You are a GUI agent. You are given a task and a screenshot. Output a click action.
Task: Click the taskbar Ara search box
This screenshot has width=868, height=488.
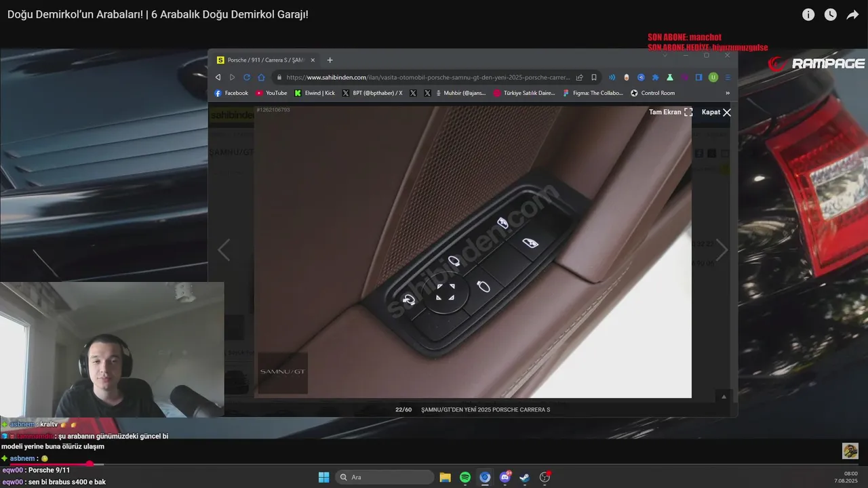[x=385, y=477]
